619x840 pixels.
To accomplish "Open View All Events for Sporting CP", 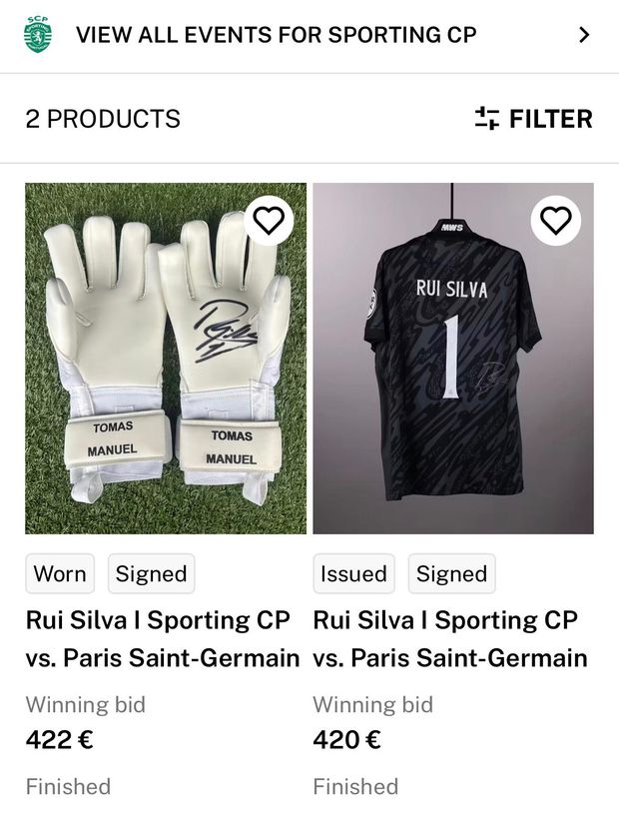I will point(277,35).
